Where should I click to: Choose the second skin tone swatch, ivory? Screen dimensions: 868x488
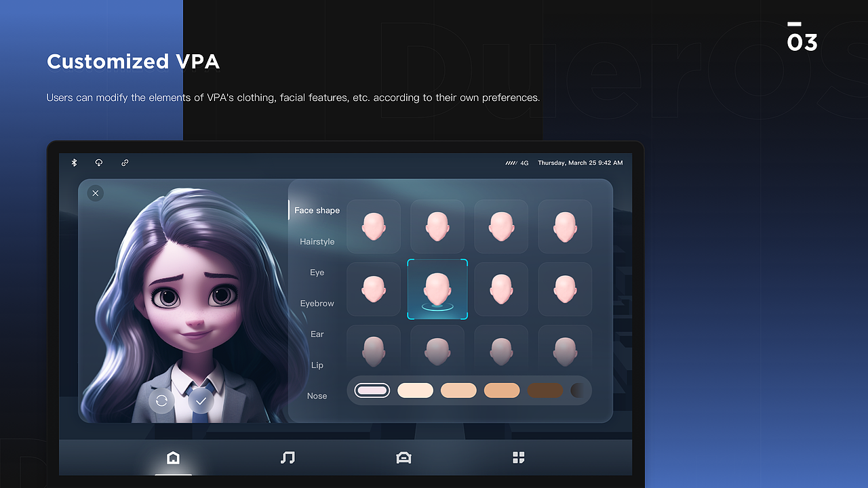coord(415,390)
